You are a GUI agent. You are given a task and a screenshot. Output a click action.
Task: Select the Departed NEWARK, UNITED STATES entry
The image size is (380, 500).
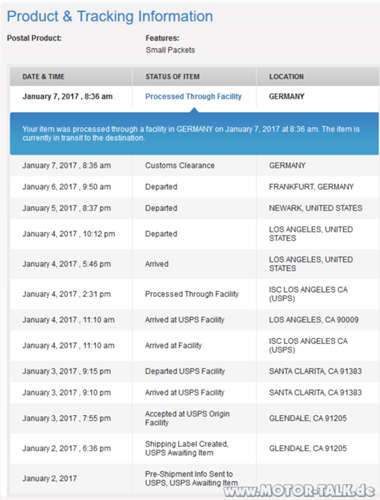pos(194,208)
